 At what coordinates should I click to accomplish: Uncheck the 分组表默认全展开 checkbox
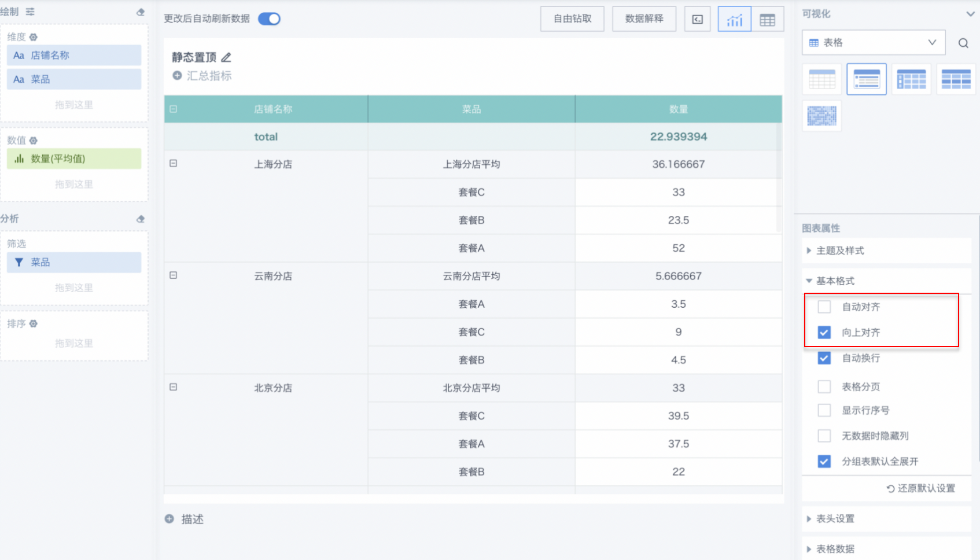[824, 461]
